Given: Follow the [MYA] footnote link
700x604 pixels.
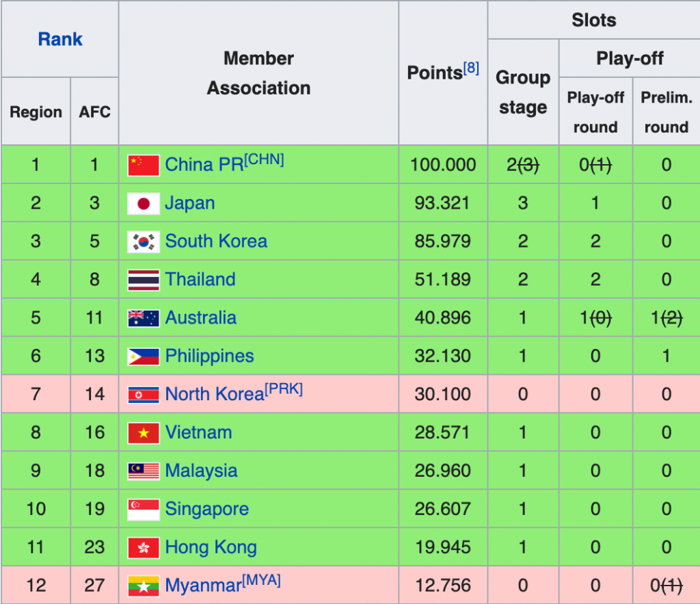Looking at the screenshot, I should click(x=261, y=580).
